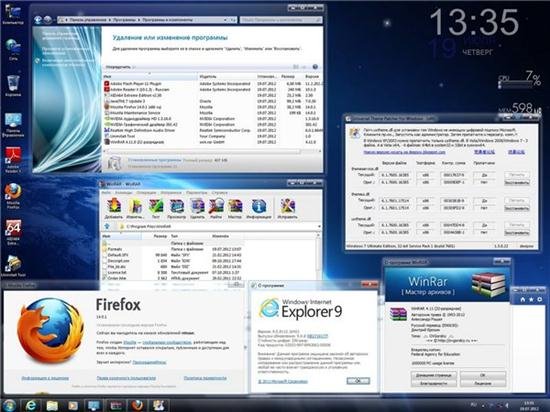This screenshot has height=412, width=550.
Task: Click the Найти (Find) icon in WinRAR toolbar
Action: (216, 208)
